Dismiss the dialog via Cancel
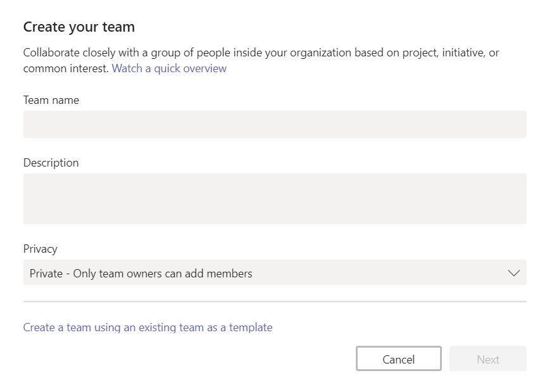The width and height of the screenshot is (547, 392). [x=398, y=358]
